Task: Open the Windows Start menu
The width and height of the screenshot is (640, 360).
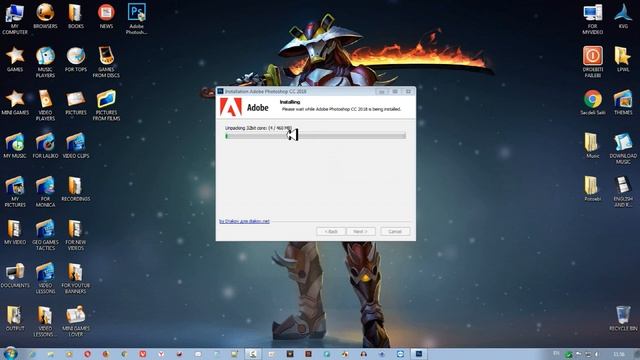Action: 10,353
